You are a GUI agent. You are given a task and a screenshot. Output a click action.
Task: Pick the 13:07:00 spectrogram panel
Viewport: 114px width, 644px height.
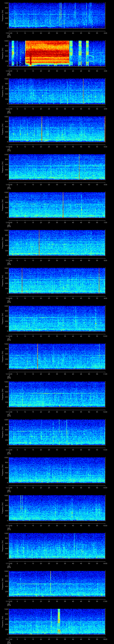[57, 243]
